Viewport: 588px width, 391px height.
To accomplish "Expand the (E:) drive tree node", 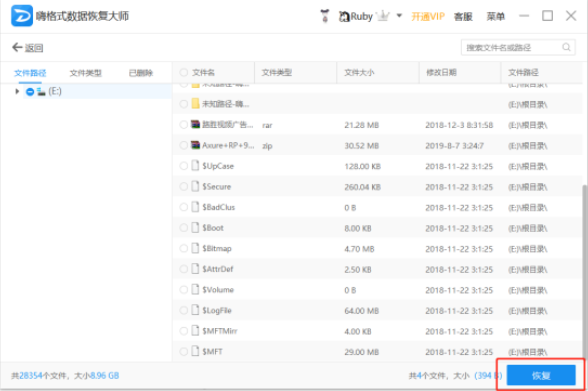I will click(x=17, y=91).
